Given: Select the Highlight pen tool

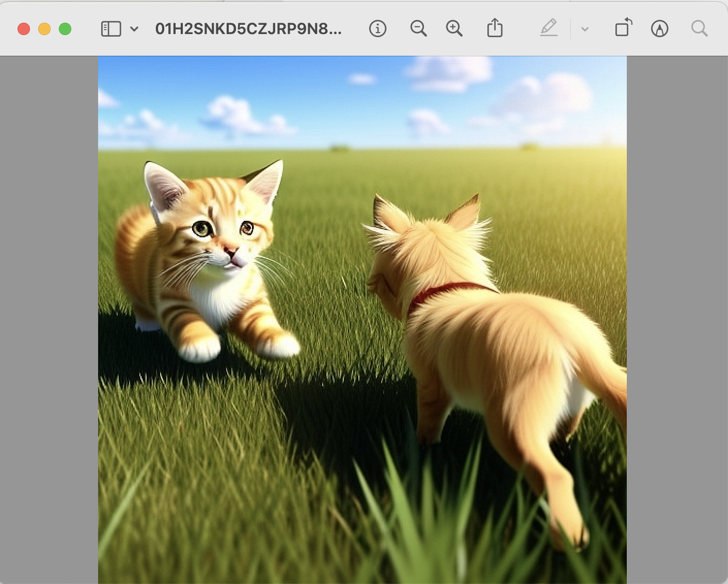Looking at the screenshot, I should click(548, 28).
